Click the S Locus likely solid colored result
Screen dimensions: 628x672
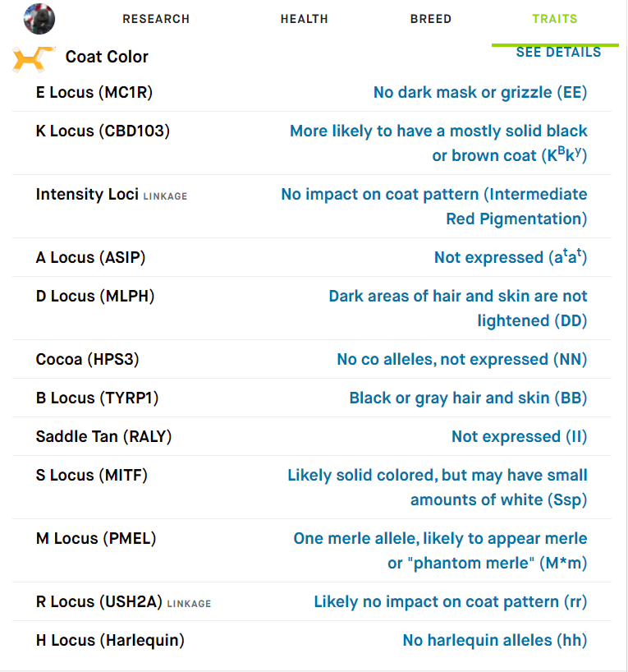coord(438,487)
